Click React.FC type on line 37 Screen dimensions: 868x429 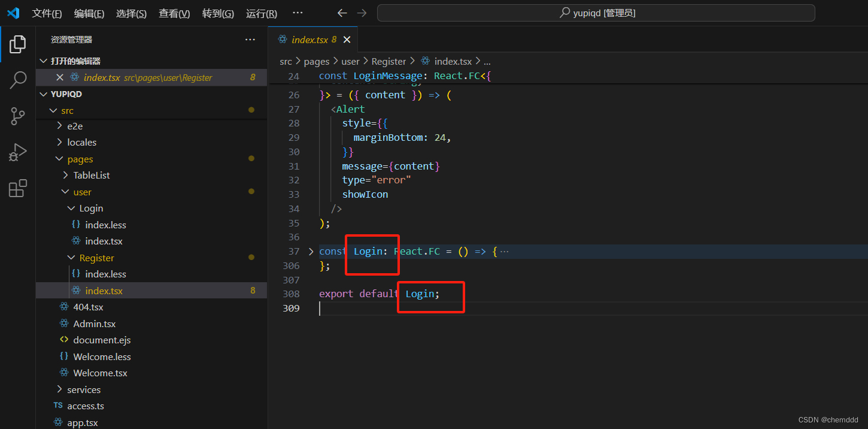click(x=417, y=251)
